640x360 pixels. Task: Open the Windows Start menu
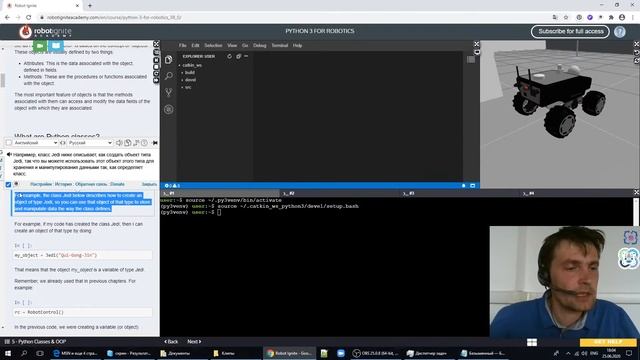(x=8, y=353)
